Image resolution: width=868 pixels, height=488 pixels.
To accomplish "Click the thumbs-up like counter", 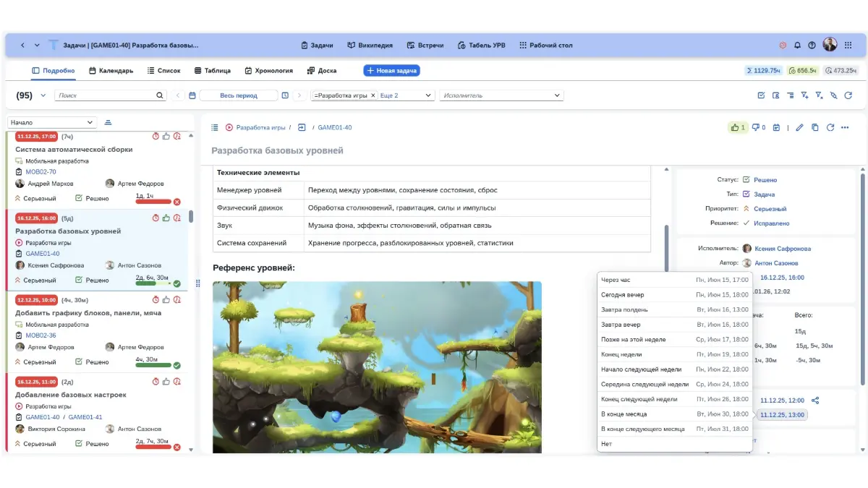I will coord(738,127).
